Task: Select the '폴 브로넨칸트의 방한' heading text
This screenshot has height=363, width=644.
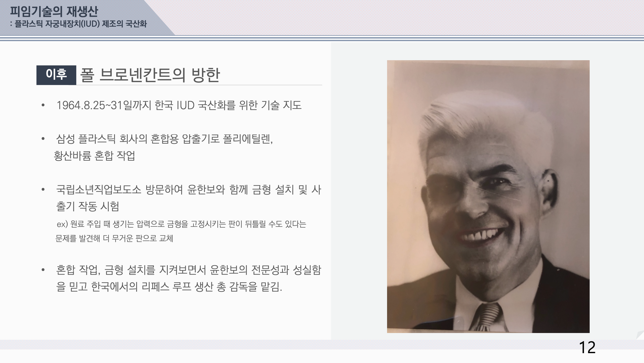Action: (x=150, y=75)
